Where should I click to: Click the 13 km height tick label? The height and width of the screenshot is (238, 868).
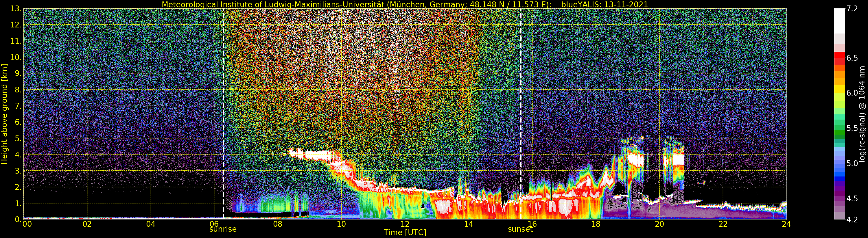point(16,9)
